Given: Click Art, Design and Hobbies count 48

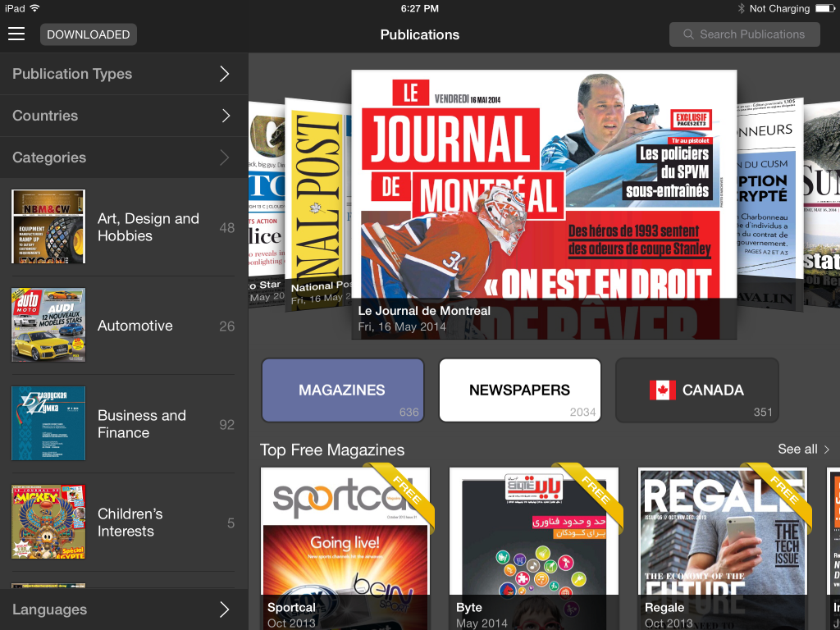Looking at the screenshot, I should (x=226, y=228).
